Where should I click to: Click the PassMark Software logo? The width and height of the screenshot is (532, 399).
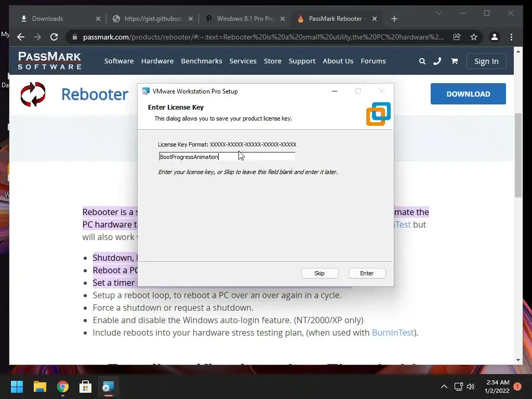49,61
